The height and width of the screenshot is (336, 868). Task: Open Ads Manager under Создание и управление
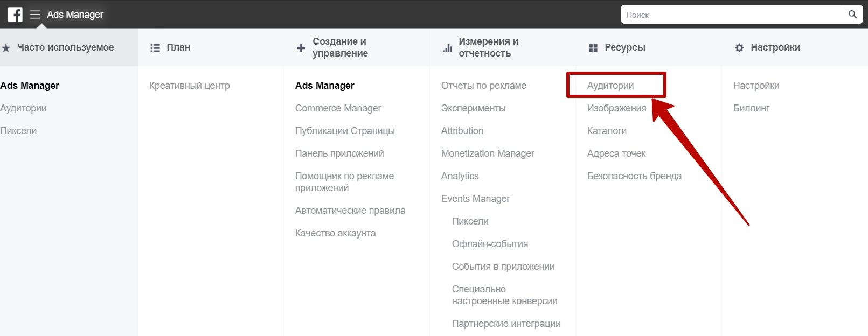pos(325,86)
